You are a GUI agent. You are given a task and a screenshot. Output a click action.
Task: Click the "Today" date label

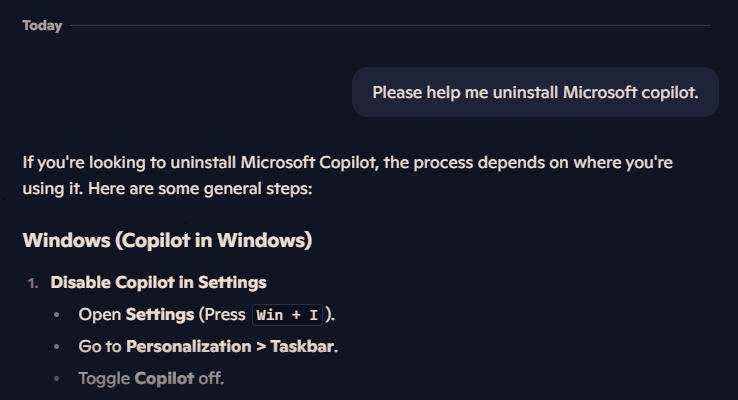42,26
